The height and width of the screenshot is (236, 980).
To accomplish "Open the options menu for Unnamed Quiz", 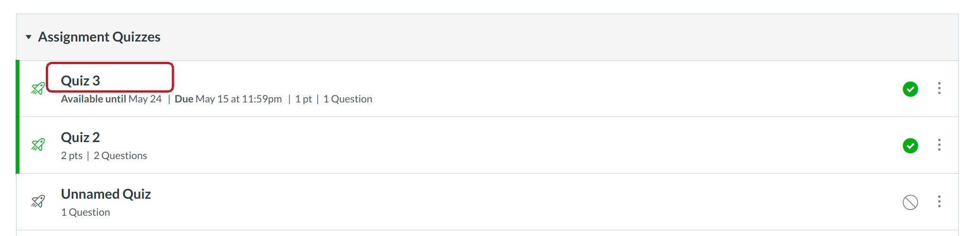I will point(939,202).
